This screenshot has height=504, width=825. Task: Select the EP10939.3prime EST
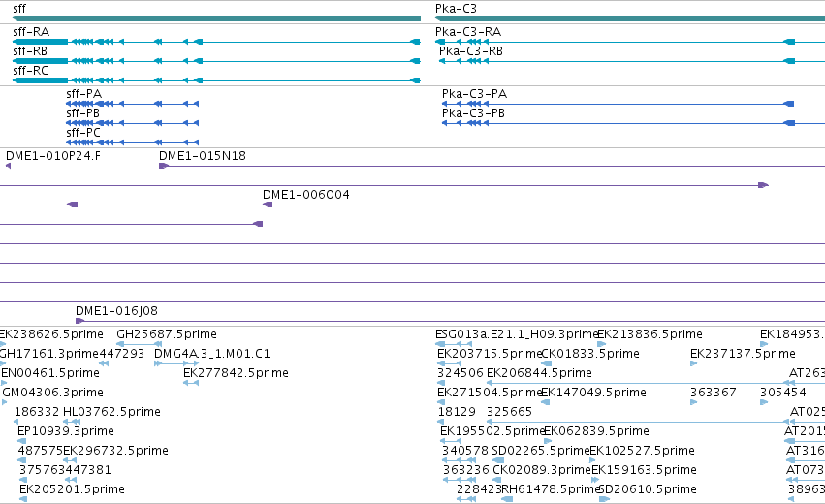click(66, 431)
